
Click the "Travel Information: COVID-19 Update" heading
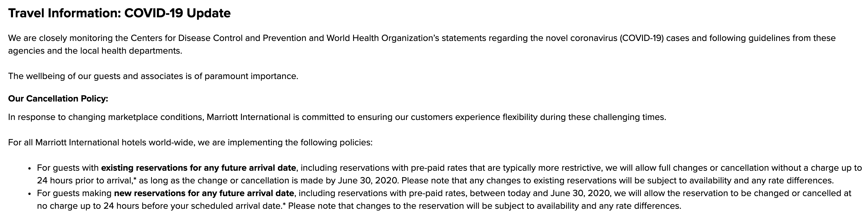click(119, 14)
